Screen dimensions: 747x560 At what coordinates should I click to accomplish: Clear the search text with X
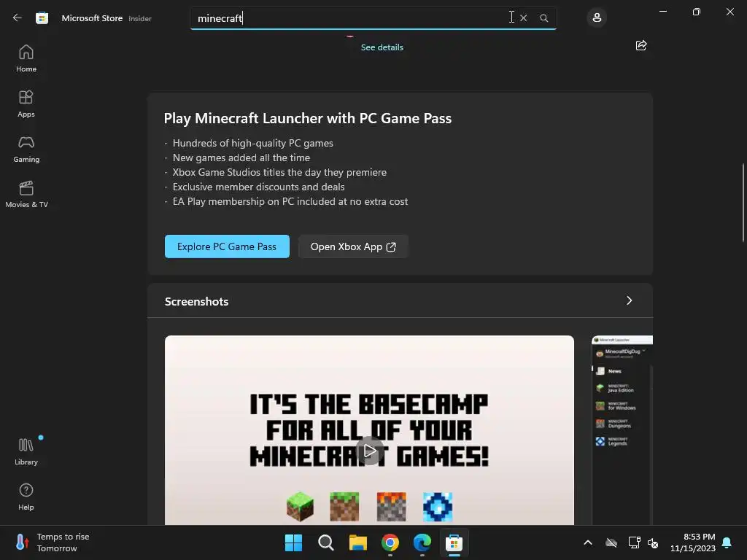(x=524, y=18)
